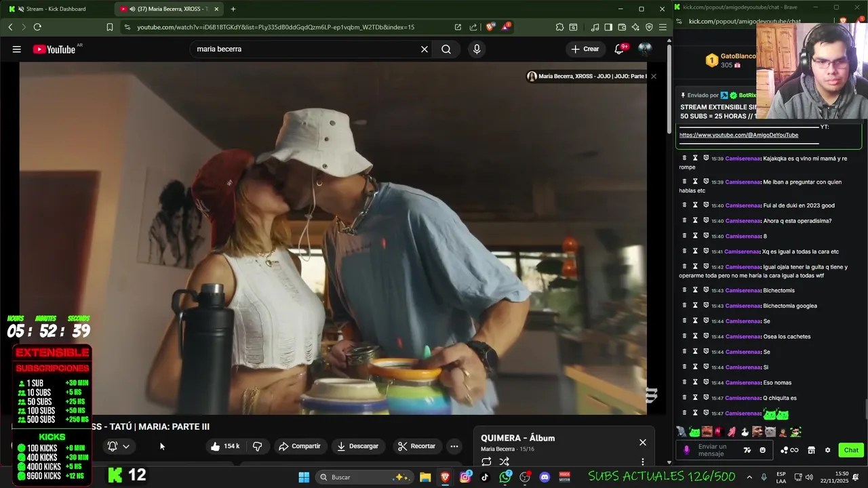Click the Compartir button
Viewport: 868px width, 488px height.
tap(299, 446)
